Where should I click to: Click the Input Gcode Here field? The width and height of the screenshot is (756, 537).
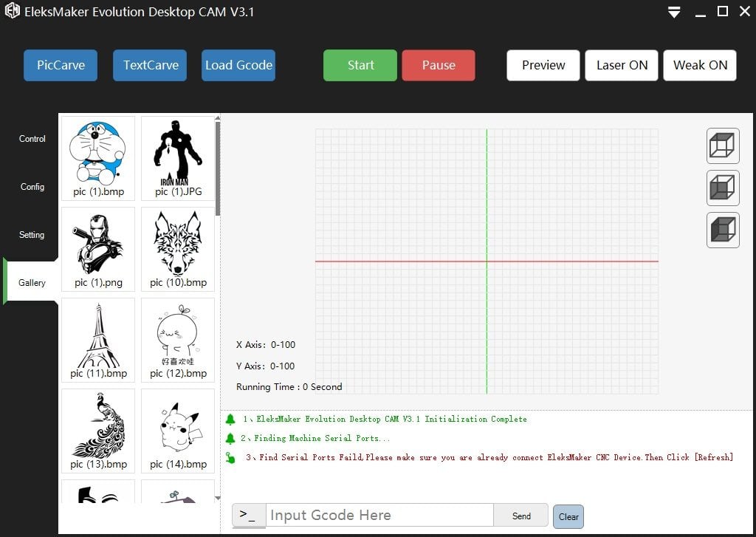(x=379, y=516)
